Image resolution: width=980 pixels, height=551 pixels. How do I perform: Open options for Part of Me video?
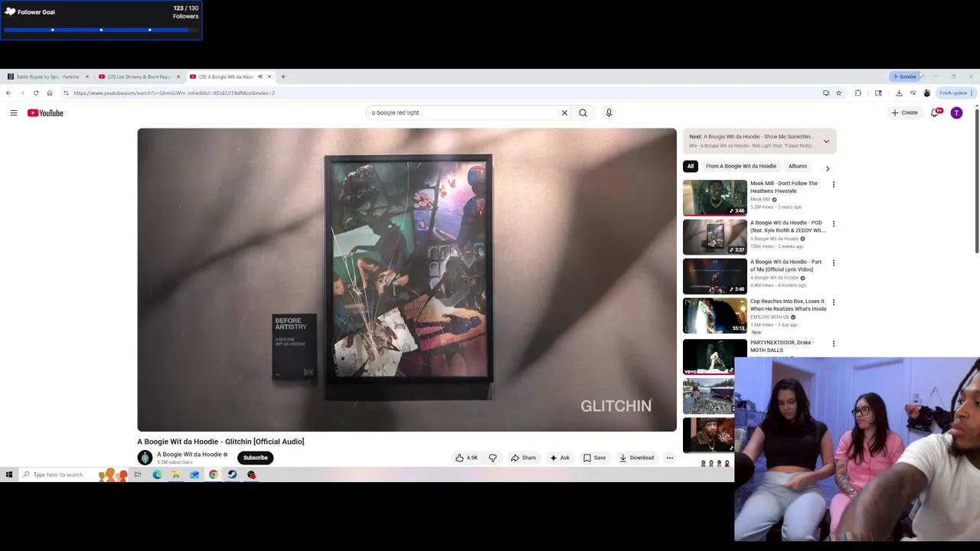pyautogui.click(x=833, y=262)
